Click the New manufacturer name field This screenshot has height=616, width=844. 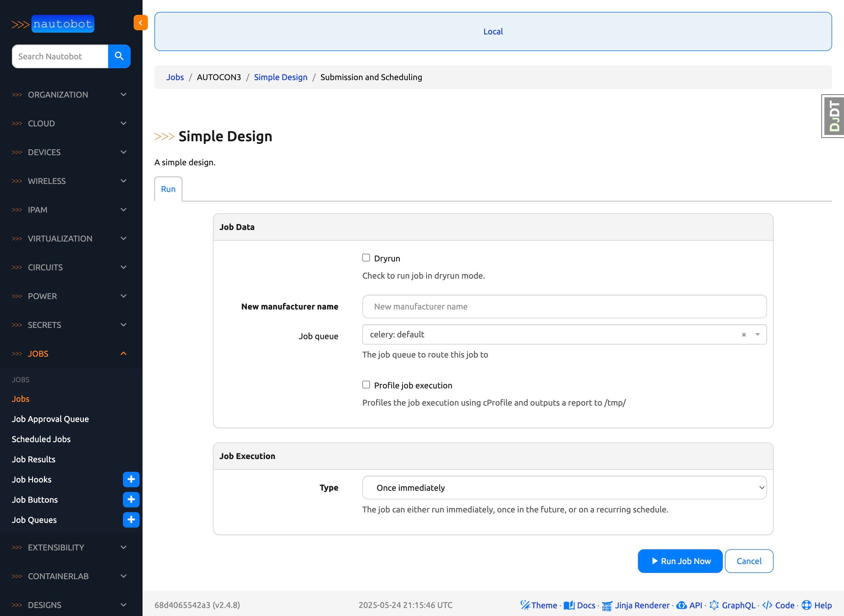564,307
